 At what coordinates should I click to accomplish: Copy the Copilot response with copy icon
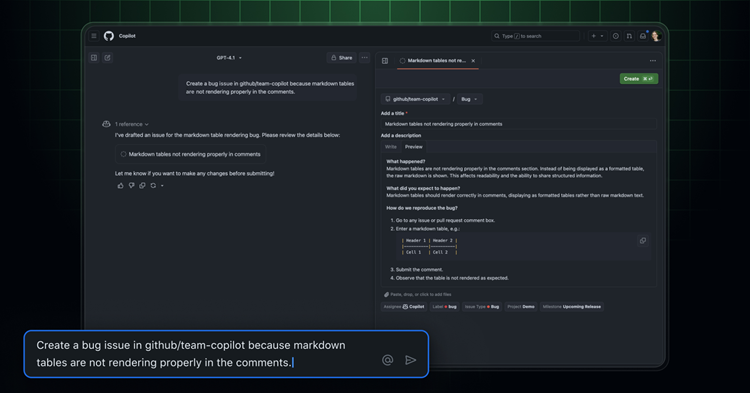tap(142, 186)
